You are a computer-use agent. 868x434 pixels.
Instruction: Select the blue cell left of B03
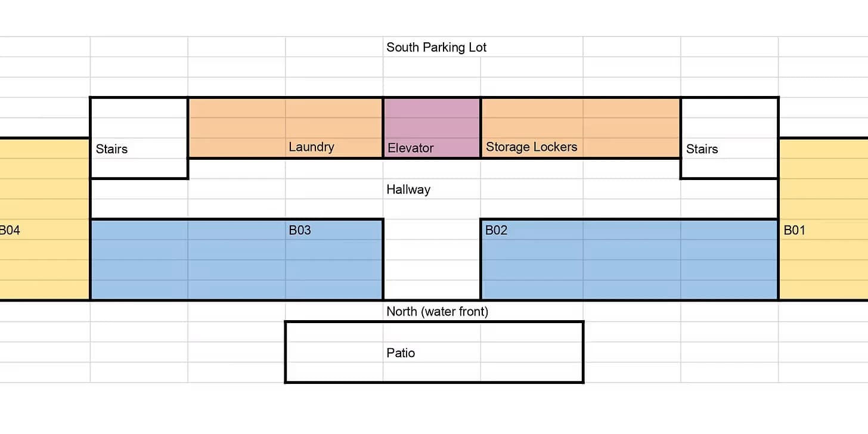[237, 230]
